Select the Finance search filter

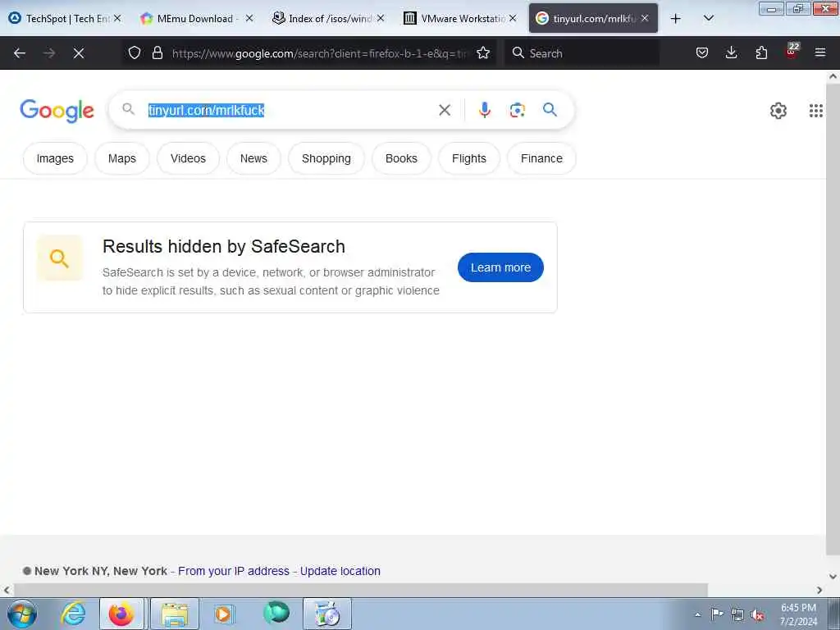(541, 158)
